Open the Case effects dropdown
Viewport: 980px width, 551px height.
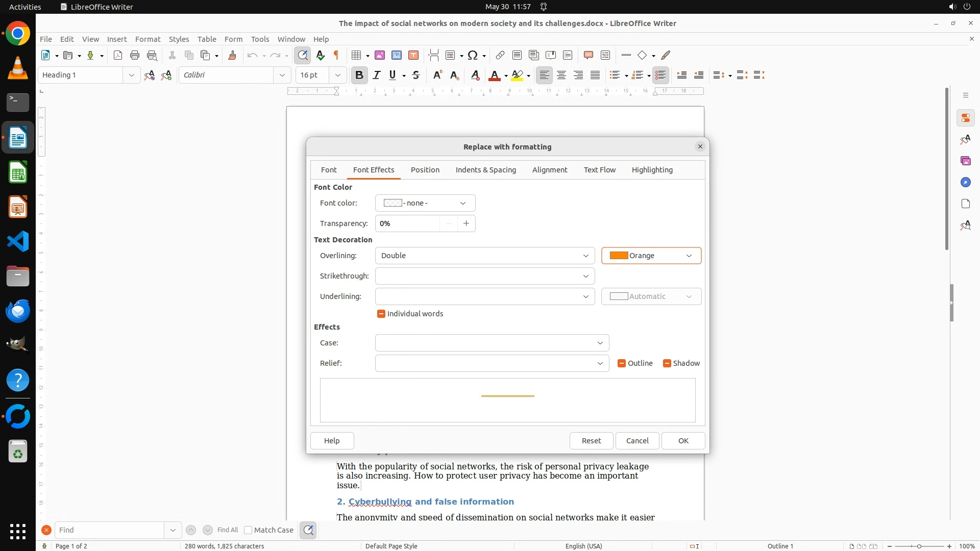coord(492,343)
